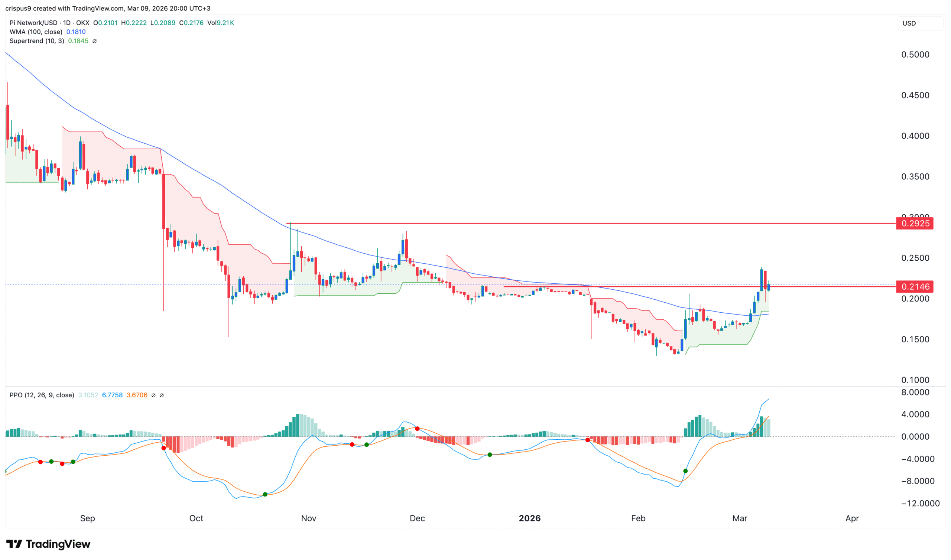Toggle the WMA (100, close) indicator legend

[36, 32]
